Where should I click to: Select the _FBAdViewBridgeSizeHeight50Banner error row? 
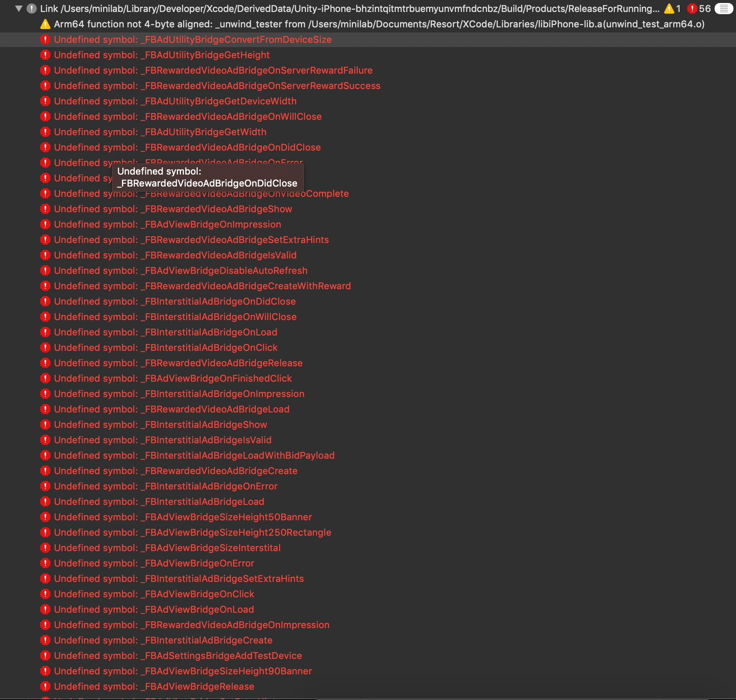(368, 517)
